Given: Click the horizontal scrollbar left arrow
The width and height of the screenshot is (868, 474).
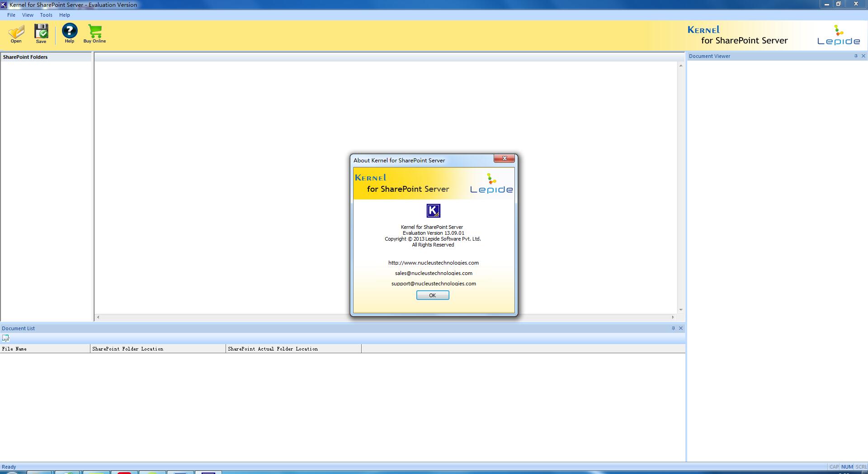Looking at the screenshot, I should 98,318.
